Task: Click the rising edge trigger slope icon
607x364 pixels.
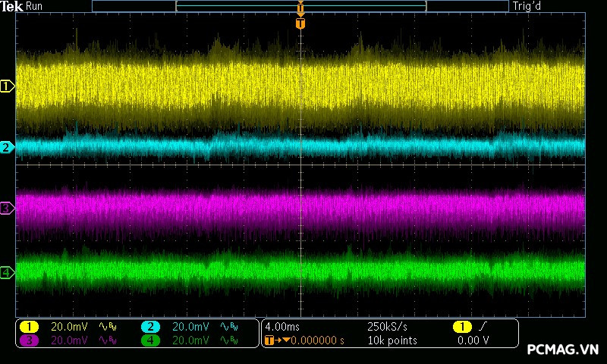Action: [x=481, y=327]
